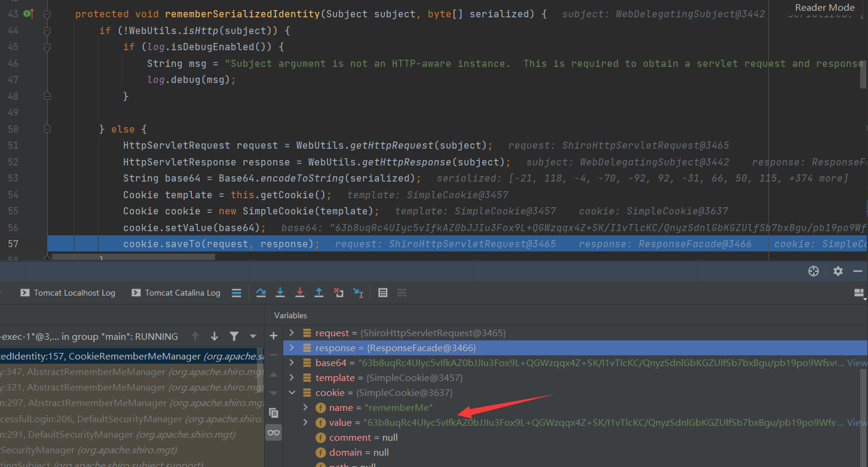Click the Run to Cursor icon
This screenshot has width=868, height=467.
coord(358,293)
